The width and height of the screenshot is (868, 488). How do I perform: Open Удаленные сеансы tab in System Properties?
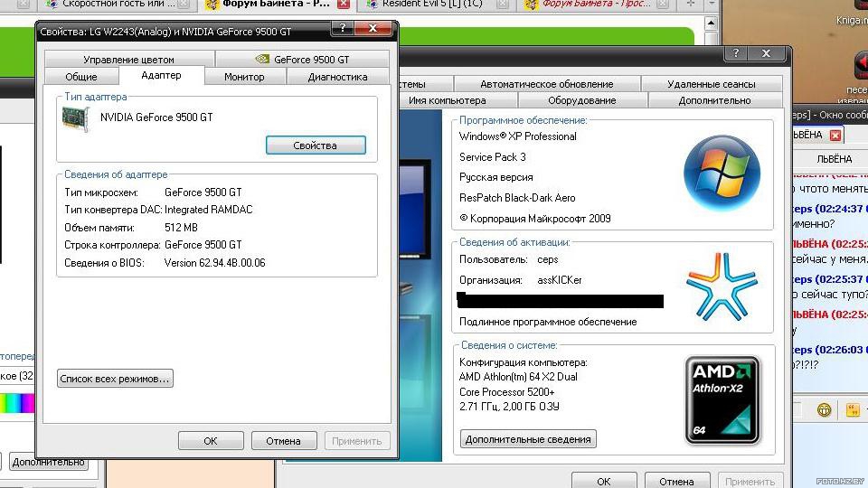[x=712, y=84]
